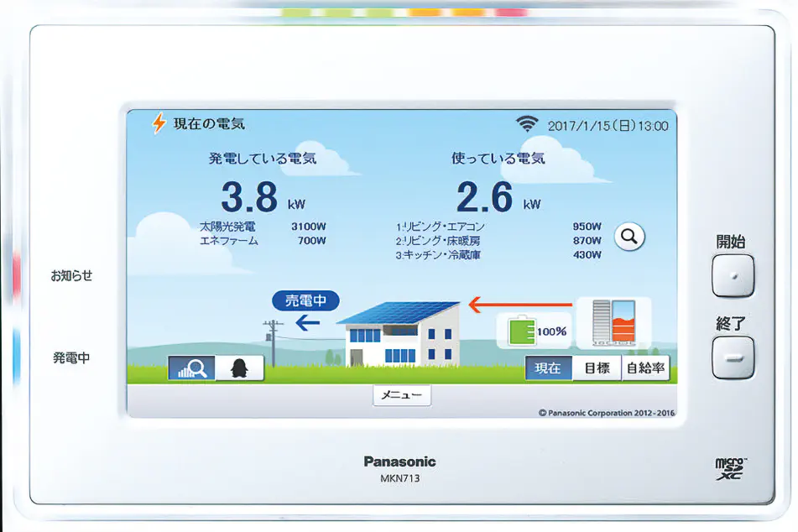Tap the 発電中 indicator label
798x532 pixels.
point(72,358)
